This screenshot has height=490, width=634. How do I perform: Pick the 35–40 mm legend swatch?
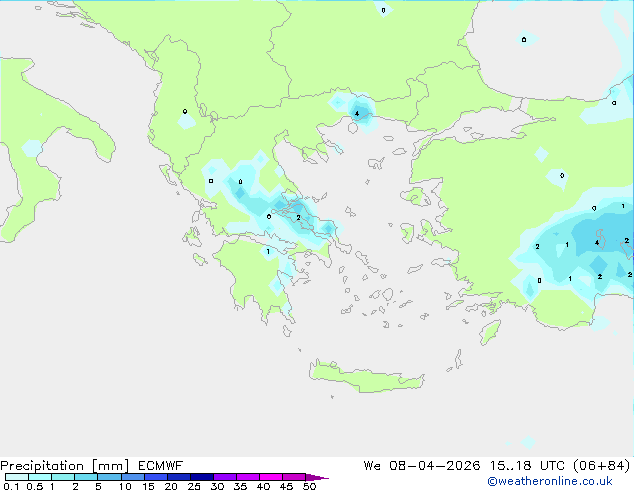[x=248, y=477]
